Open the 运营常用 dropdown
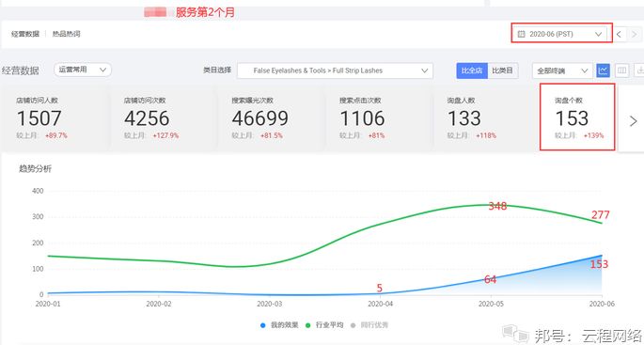 [x=83, y=70]
